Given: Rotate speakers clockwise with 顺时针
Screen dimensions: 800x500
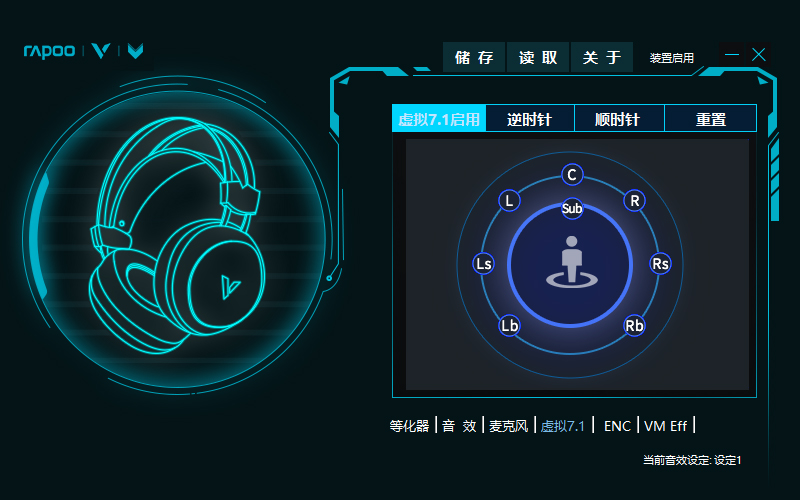Looking at the screenshot, I should pos(619,118).
